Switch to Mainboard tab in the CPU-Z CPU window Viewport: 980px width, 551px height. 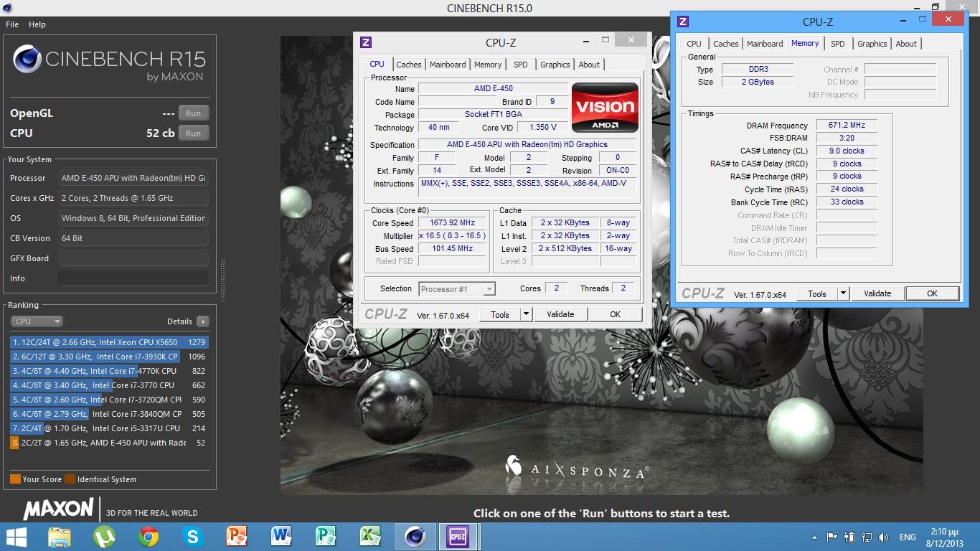pyautogui.click(x=448, y=65)
